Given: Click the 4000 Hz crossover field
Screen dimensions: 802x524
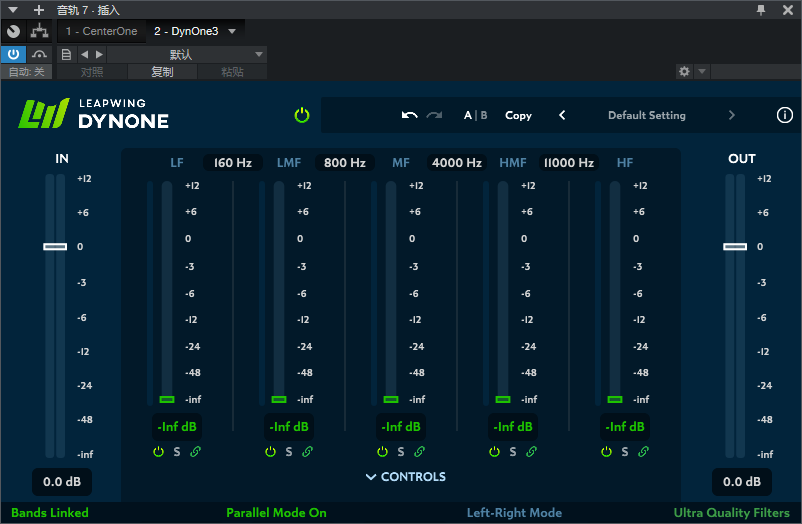Looking at the screenshot, I should coord(457,163).
